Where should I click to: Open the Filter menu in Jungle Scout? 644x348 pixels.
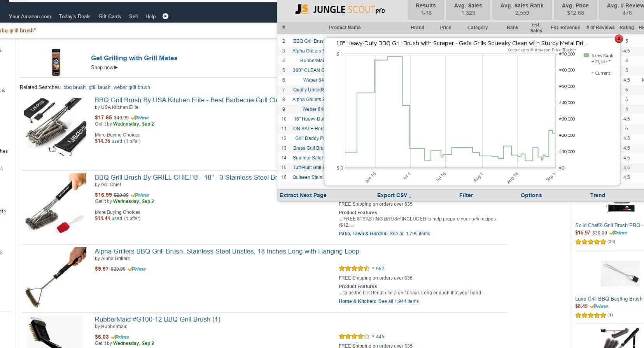[x=466, y=195]
